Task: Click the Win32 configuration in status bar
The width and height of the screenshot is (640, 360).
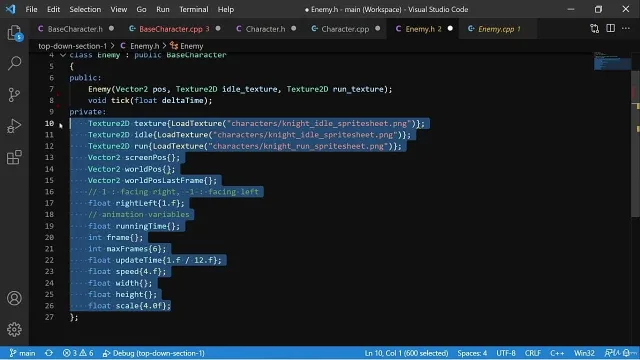Action: [x=584, y=353]
